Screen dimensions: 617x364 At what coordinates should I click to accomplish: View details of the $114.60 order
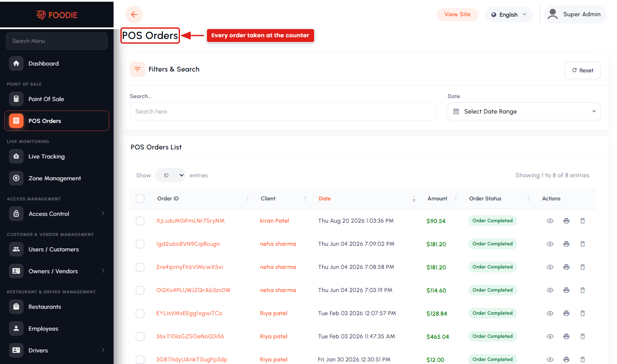coord(550,290)
